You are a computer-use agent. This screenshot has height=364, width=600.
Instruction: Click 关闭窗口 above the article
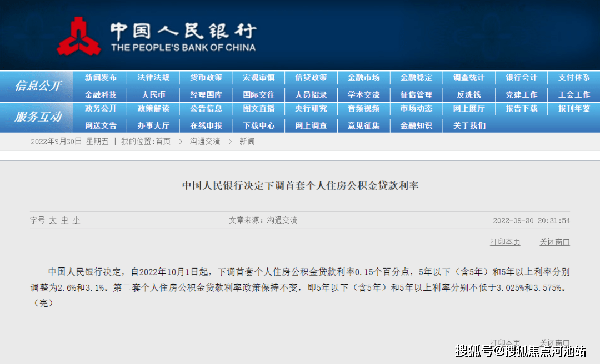[554, 242]
